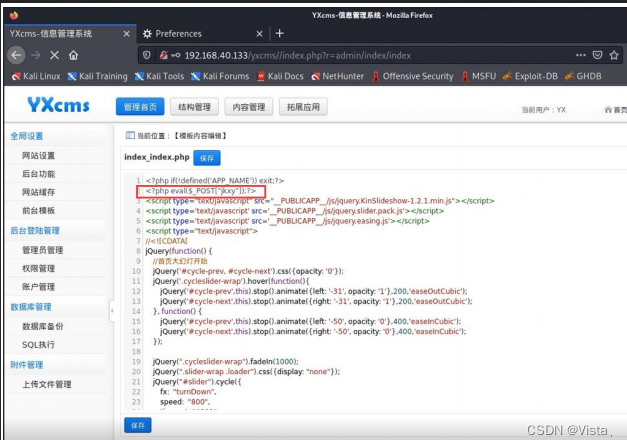This screenshot has width=627, height=440.
Task: Select the YXcms-信息管理系统 tab
Action: tap(70, 34)
